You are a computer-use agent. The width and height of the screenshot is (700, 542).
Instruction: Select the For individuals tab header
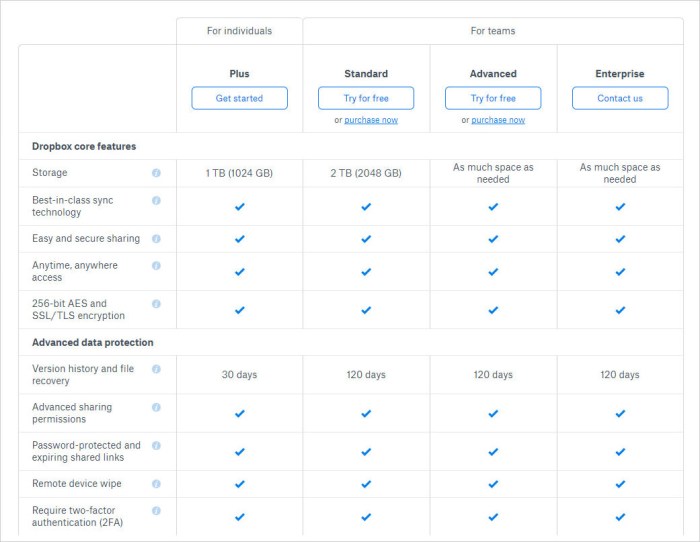239,31
